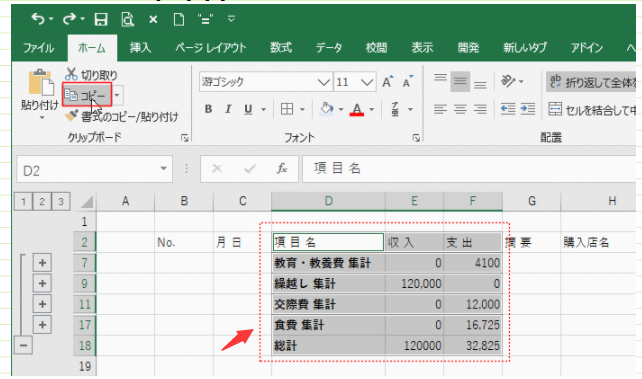
Task: Expand the group at row 7
Action: [42, 263]
